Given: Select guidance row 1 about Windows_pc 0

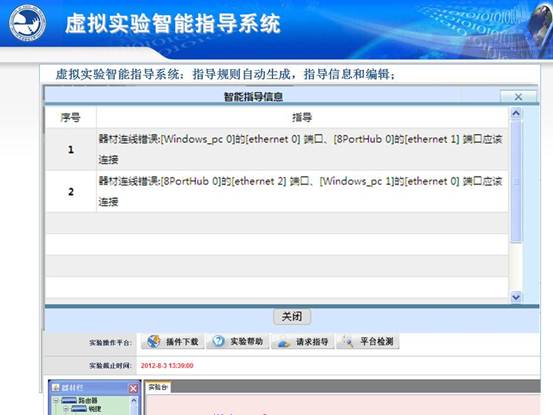Looking at the screenshot, I should point(276,149).
